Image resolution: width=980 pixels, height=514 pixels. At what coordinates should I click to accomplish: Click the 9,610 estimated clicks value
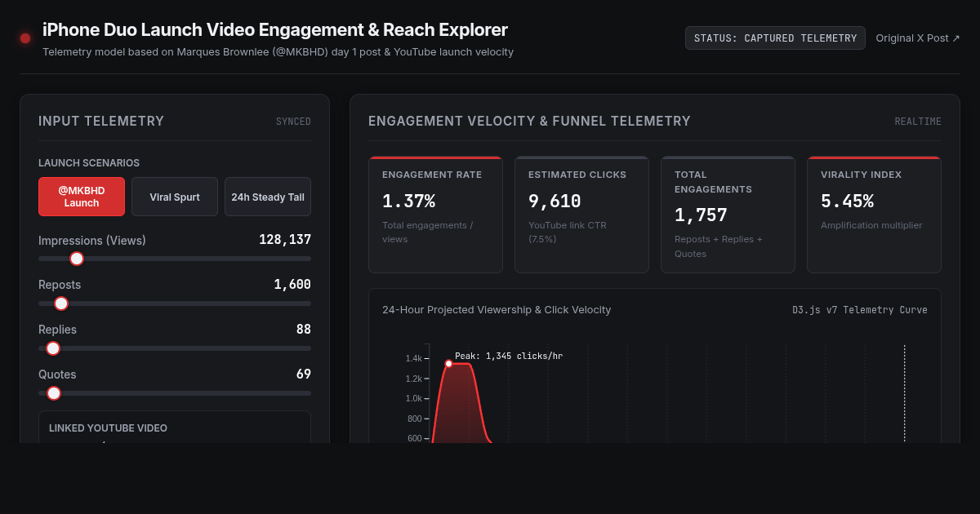point(555,202)
